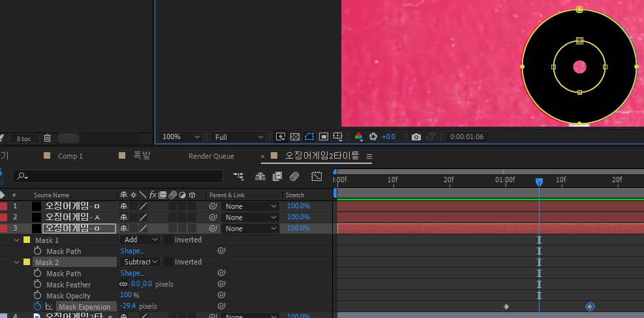This screenshot has width=644, height=318.
Task: Click the trash delete icon in project panel
Action: click(x=47, y=138)
